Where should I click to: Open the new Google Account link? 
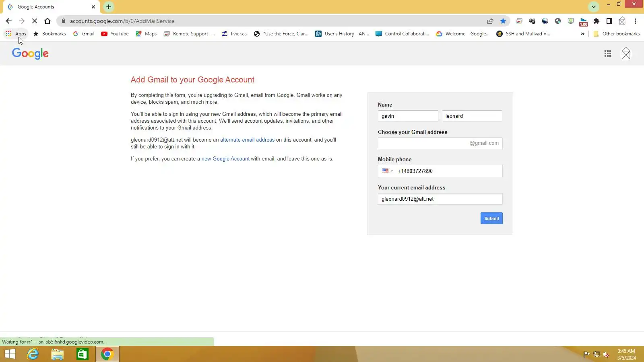pos(225,159)
